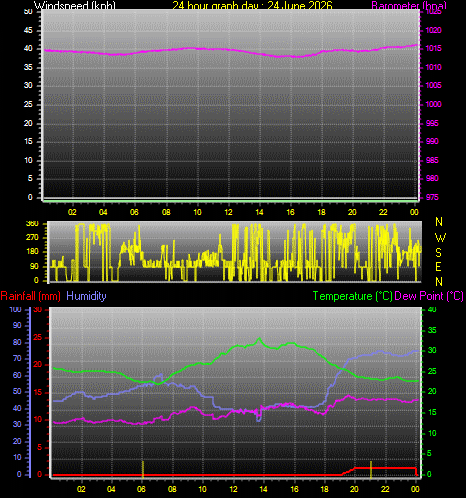466x498 pixels.
Task: Click the 70 value on humidity axis
Action: (x=17, y=358)
